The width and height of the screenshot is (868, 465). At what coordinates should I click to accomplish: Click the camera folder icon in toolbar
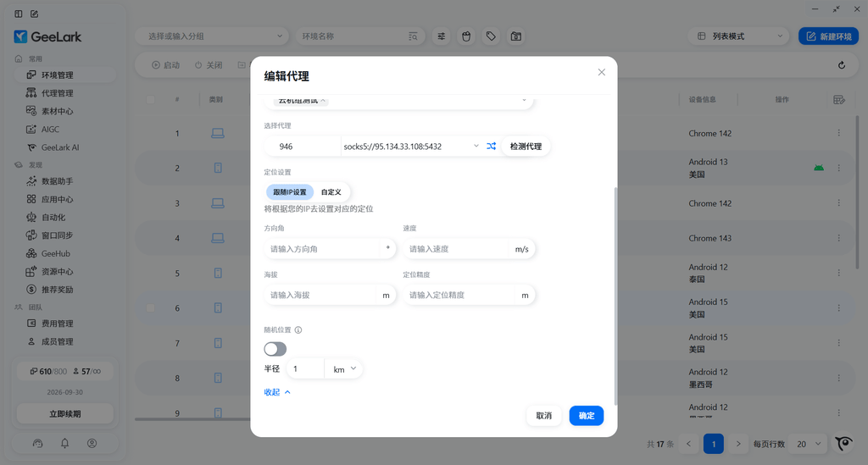(516, 36)
